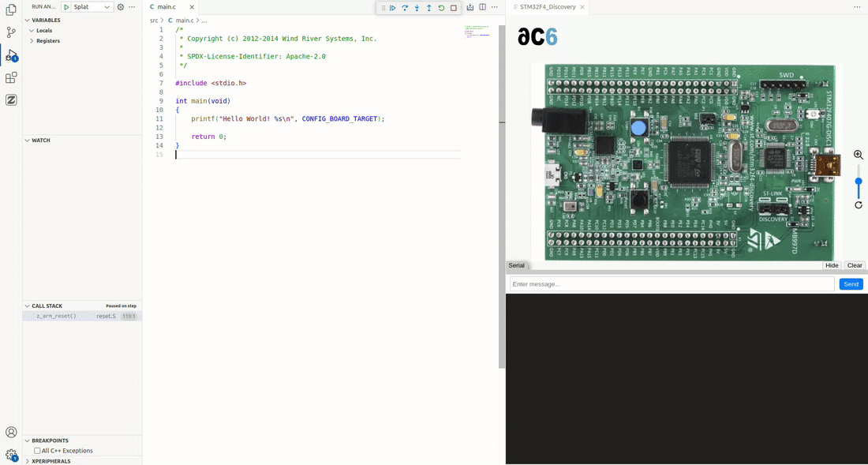Click the editor vertical scrollbar
Screen dimensions: 868x465
[502, 197]
